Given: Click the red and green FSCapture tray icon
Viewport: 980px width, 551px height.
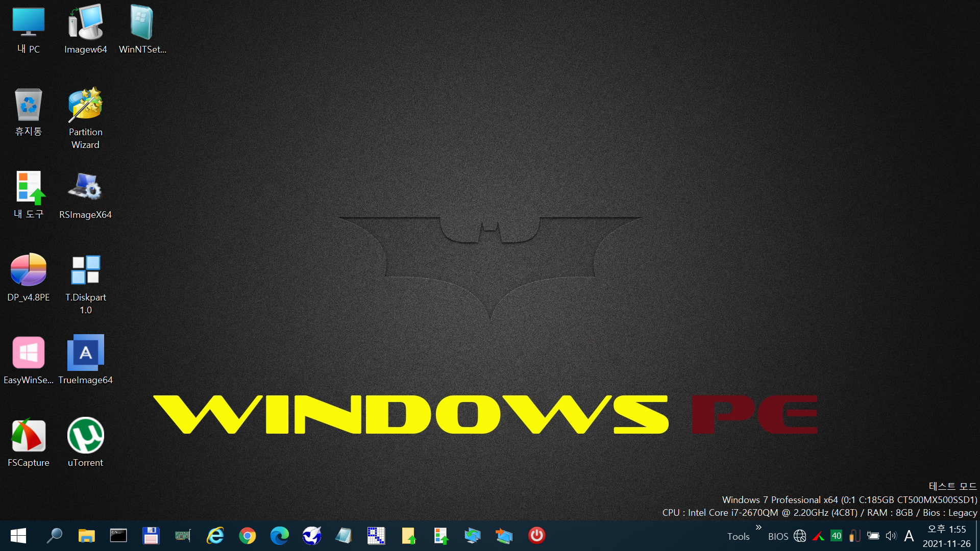Looking at the screenshot, I should coord(818,536).
